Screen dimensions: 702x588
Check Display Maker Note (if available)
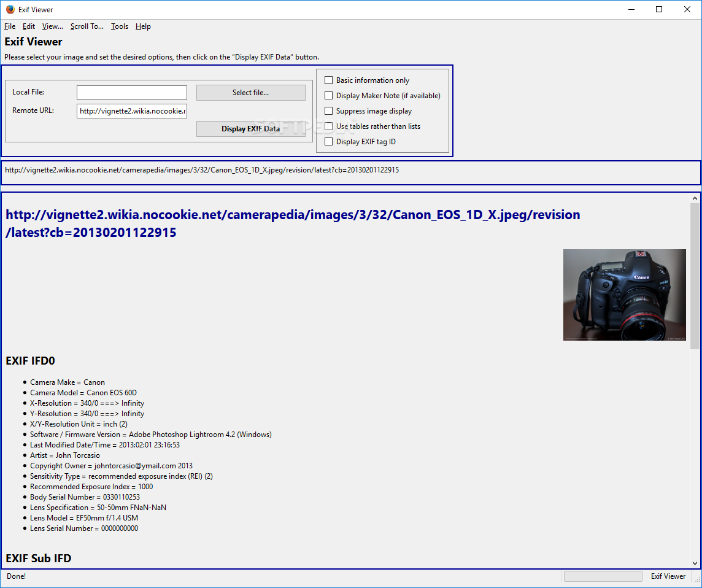pos(329,95)
